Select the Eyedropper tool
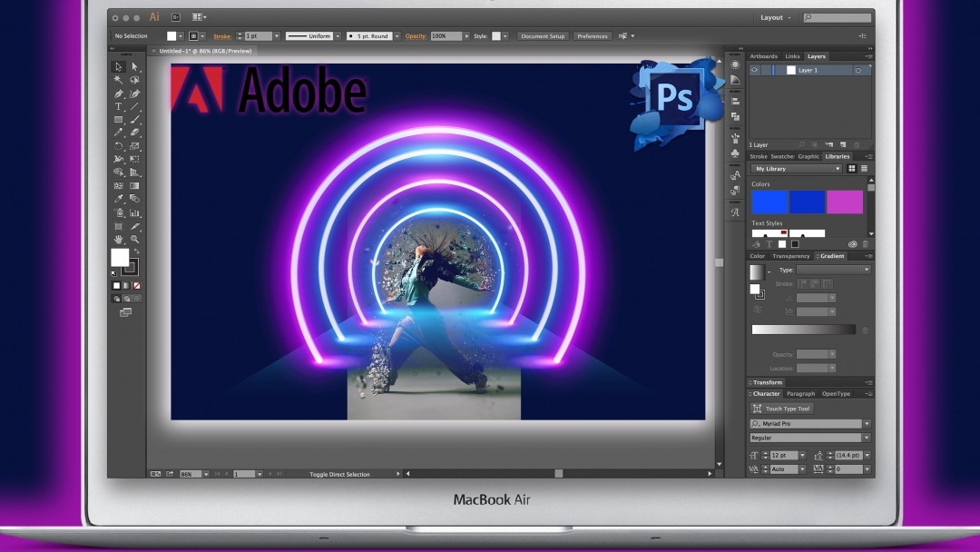This screenshot has width=980, height=552. tap(118, 199)
